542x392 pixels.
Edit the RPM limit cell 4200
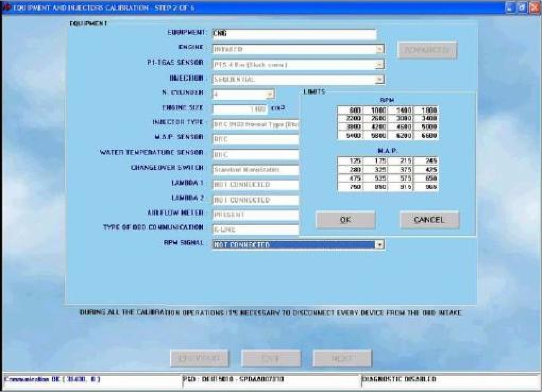pos(375,127)
